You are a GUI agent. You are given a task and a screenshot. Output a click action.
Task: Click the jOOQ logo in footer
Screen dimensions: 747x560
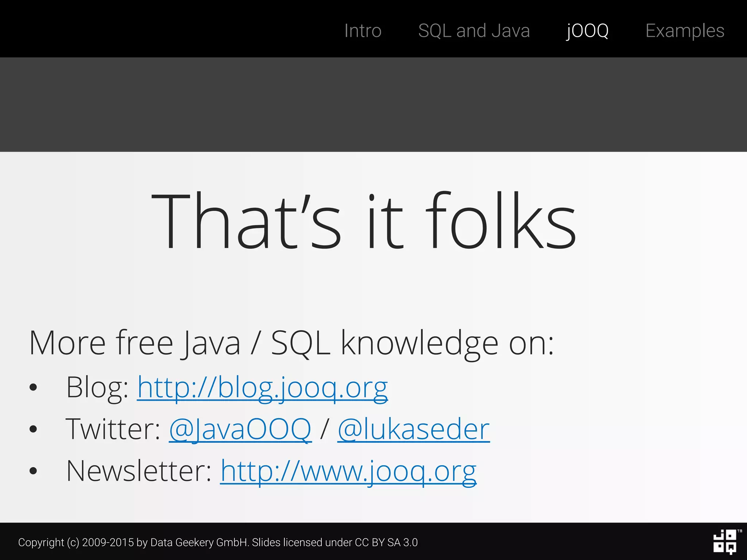pyautogui.click(x=724, y=542)
